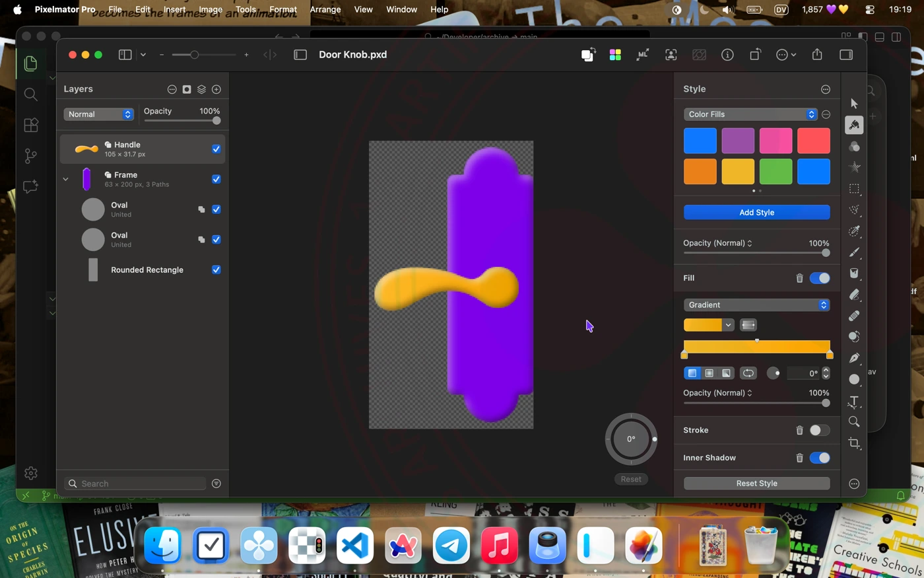This screenshot has height=578, width=924.
Task: Open the Gradient fill type dropdown
Action: pos(756,305)
